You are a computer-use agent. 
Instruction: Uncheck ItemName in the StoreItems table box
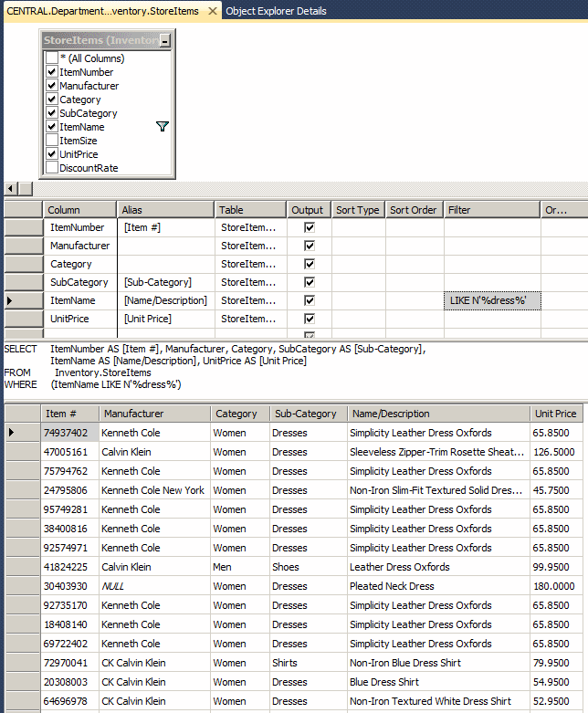click(52, 126)
